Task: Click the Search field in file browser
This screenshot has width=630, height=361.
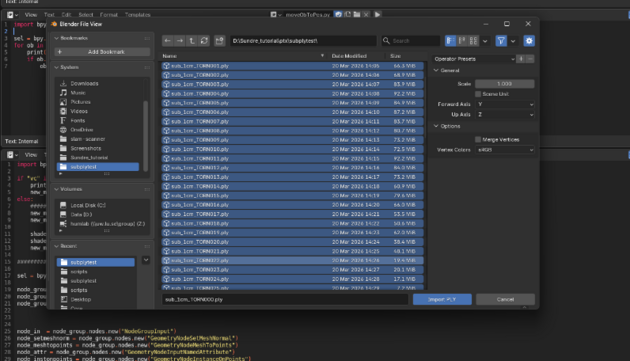Action: click(411, 41)
